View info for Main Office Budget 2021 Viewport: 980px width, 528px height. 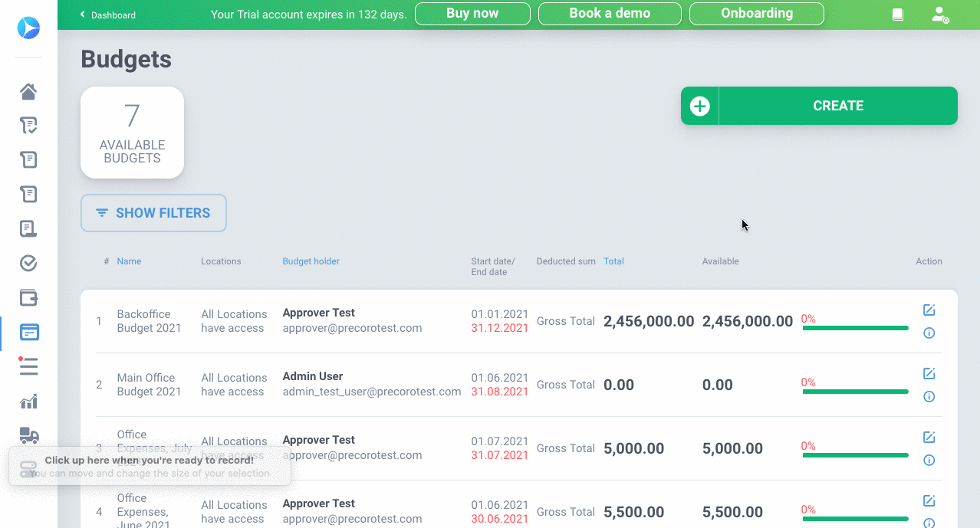(x=929, y=397)
